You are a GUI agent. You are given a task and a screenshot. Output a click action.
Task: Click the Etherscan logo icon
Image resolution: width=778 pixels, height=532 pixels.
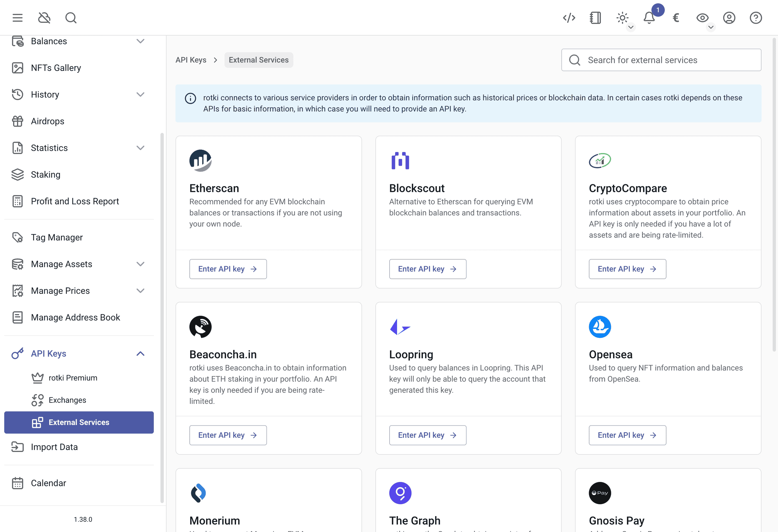201,160
